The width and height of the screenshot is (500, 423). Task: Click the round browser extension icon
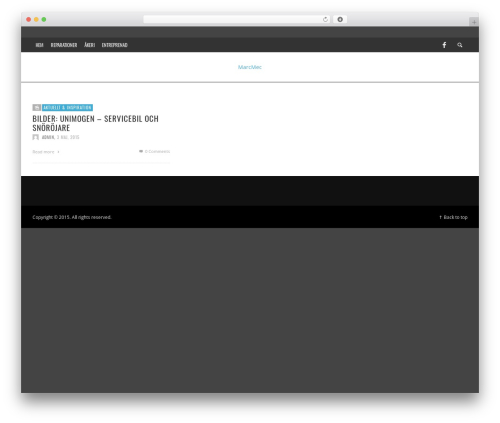coord(340,20)
